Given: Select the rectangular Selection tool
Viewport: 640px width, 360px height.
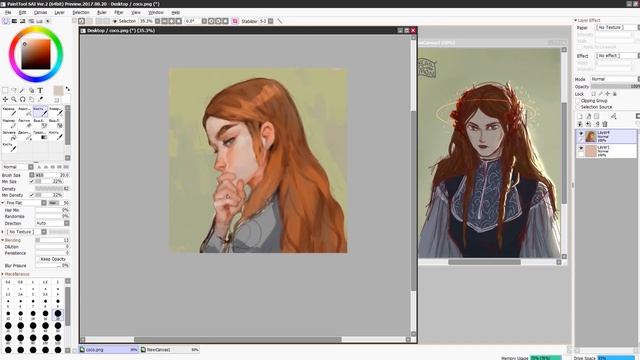Looking at the screenshot, I should click(x=5, y=90).
